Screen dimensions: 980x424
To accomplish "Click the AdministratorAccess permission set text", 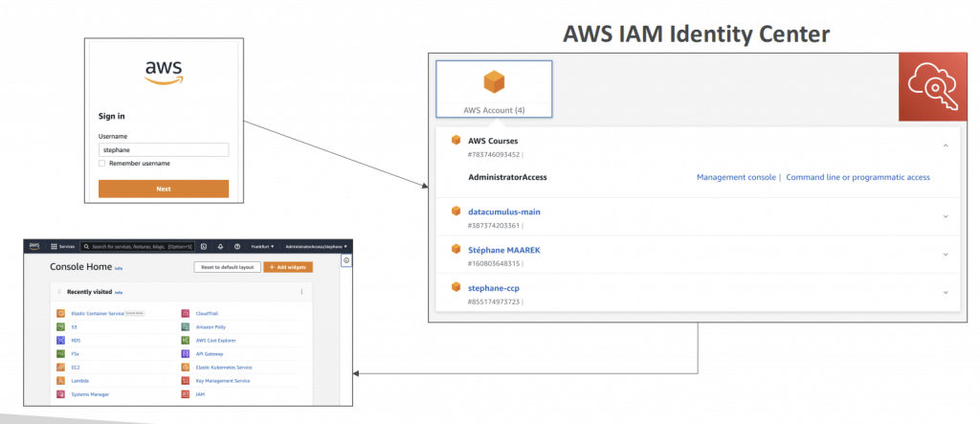I will pos(507,178).
